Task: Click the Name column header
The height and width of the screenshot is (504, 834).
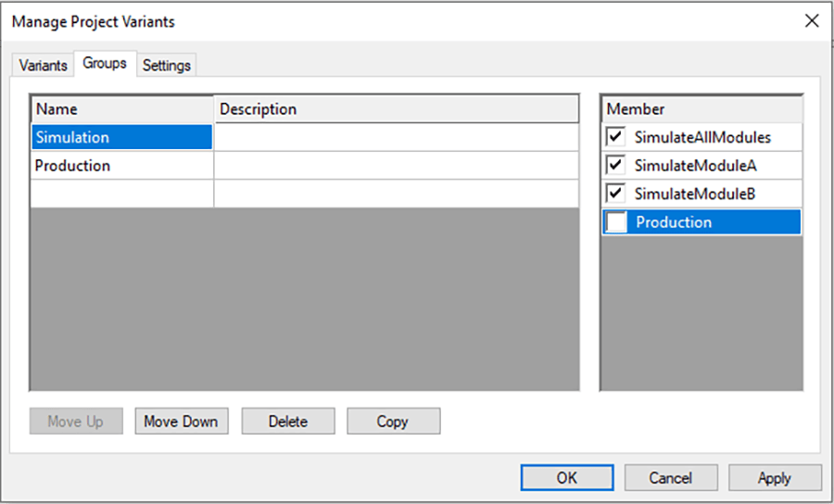Action: click(x=122, y=109)
